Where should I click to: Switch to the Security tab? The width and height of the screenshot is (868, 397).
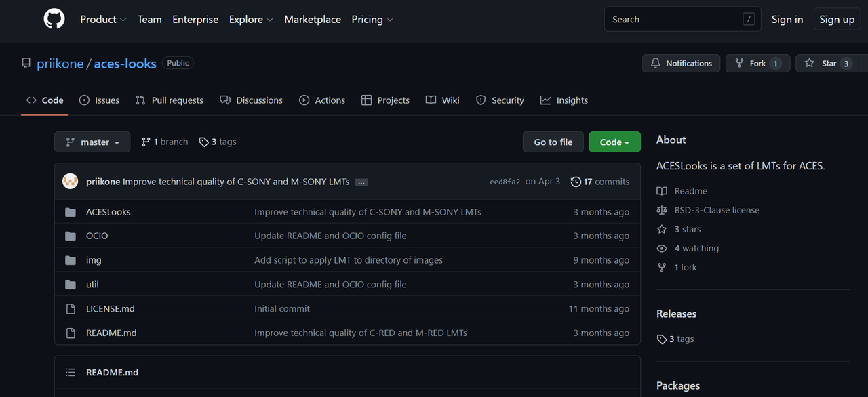(500, 100)
